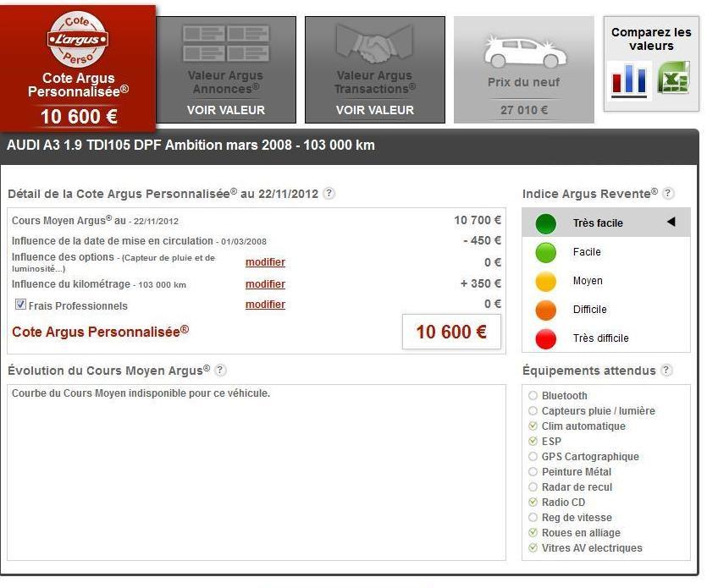Image resolution: width=718 pixels, height=588 pixels.
Task: Click the dark green Très facile indicator
Action: click(x=546, y=223)
